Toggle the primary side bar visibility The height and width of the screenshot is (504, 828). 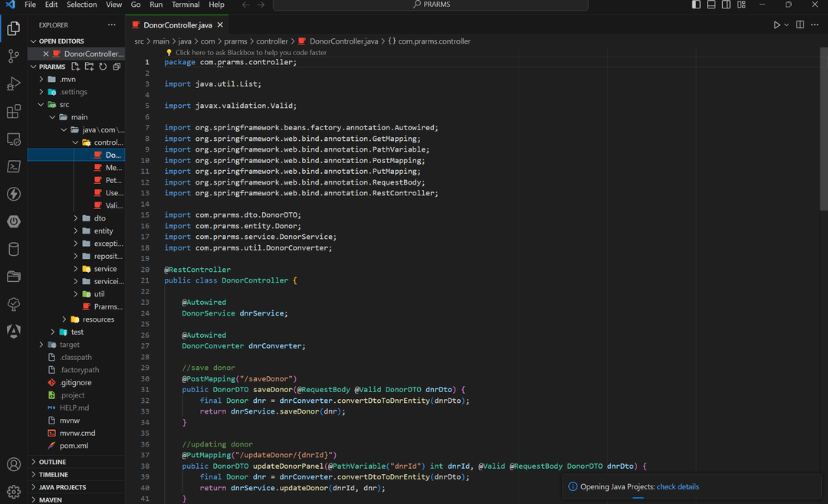(x=696, y=5)
